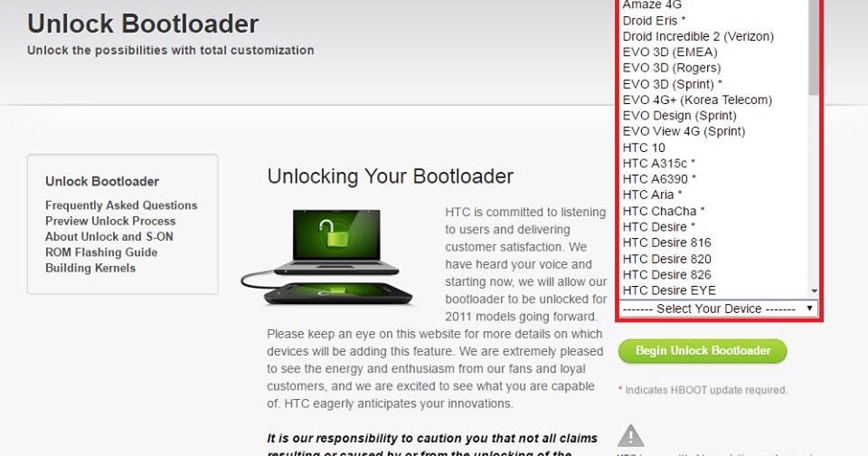Click the Unlock Bootloader sidebar heading

click(x=102, y=181)
